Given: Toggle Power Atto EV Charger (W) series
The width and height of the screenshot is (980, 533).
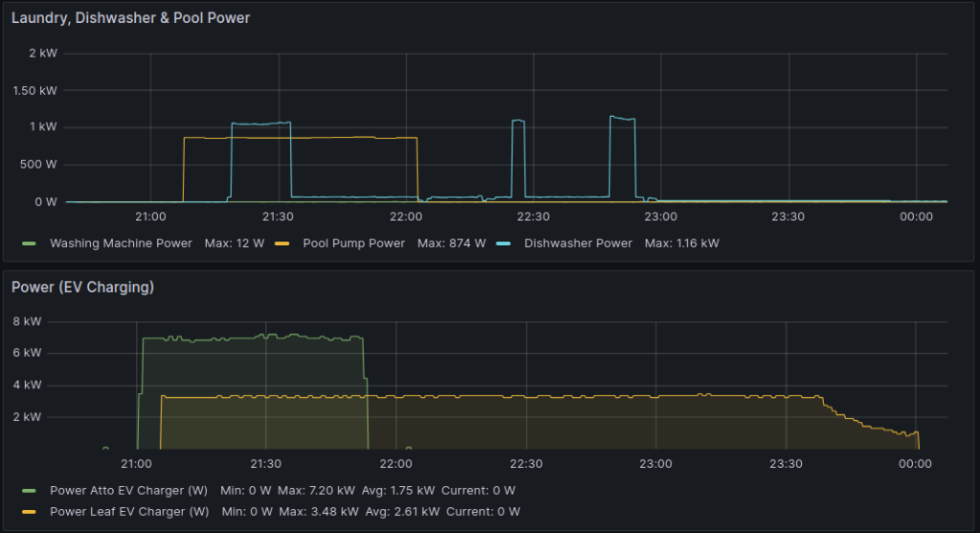Looking at the screenshot, I should coord(129,491).
